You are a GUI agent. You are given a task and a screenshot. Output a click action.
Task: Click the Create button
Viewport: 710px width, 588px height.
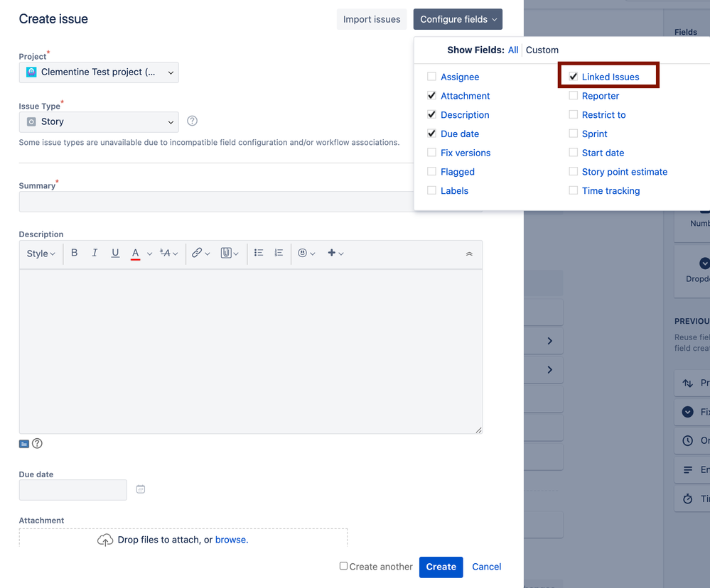(441, 567)
